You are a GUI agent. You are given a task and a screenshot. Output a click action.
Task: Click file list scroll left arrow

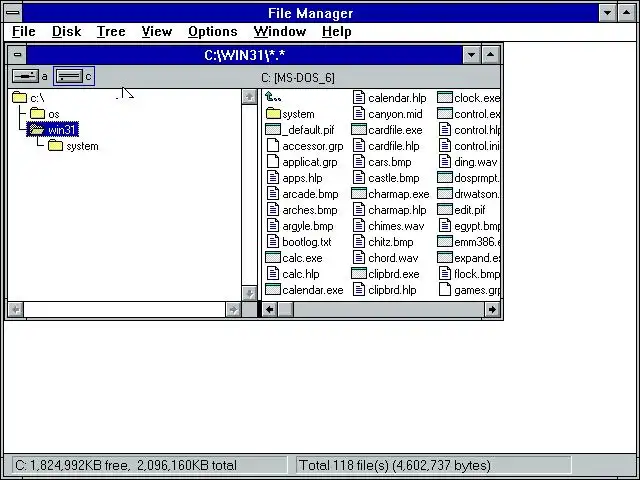269,310
